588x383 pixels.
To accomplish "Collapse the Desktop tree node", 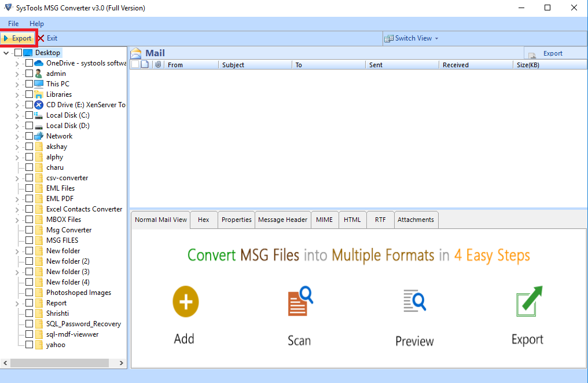I will [6, 53].
